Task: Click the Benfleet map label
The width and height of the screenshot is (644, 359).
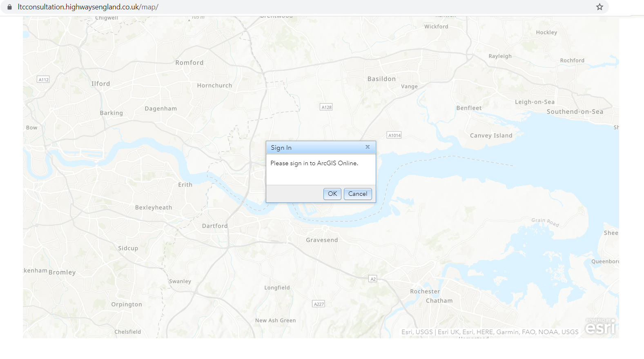Action: 469,108
